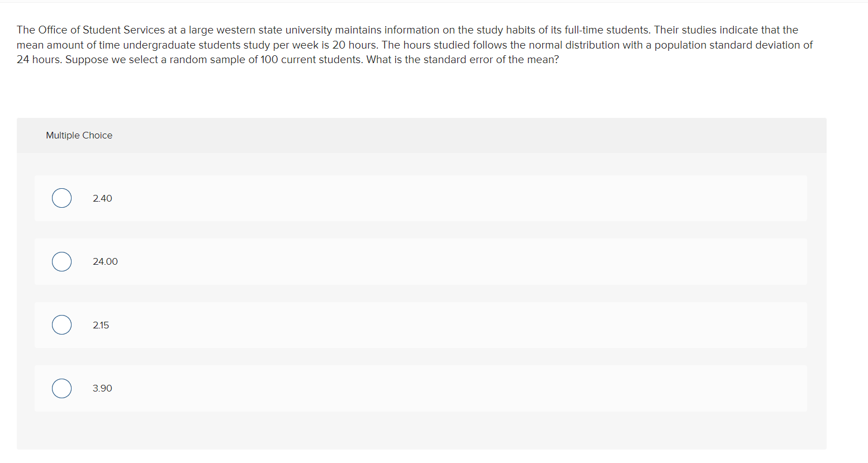The image size is (868, 463).
Task: Click the answer text 2.40
Action: click(102, 198)
